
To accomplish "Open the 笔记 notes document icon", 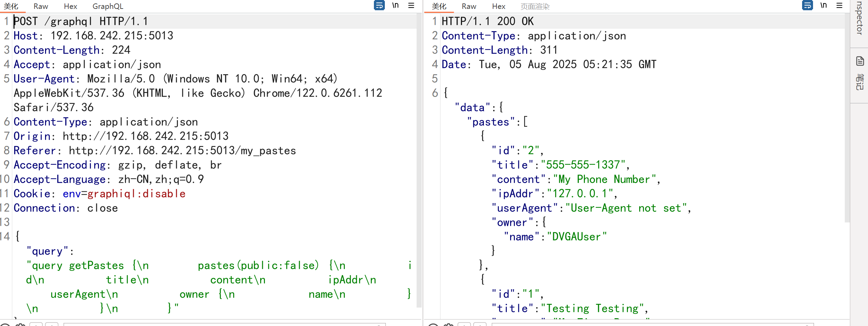I will (x=860, y=62).
